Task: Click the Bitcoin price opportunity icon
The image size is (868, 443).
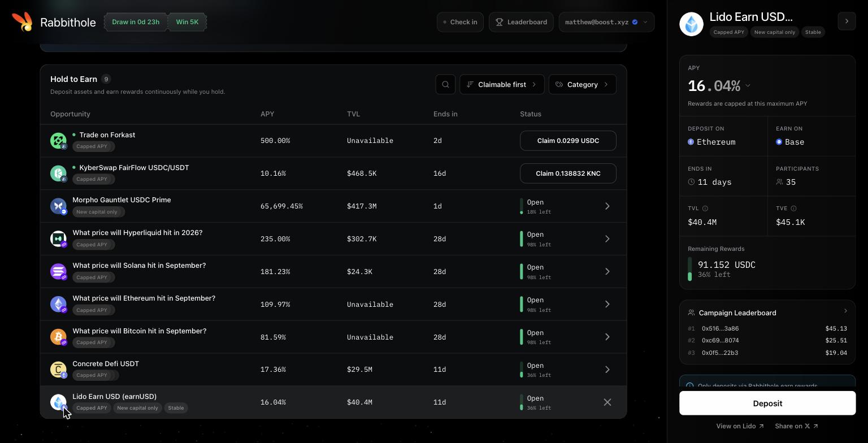Action: pos(58,337)
